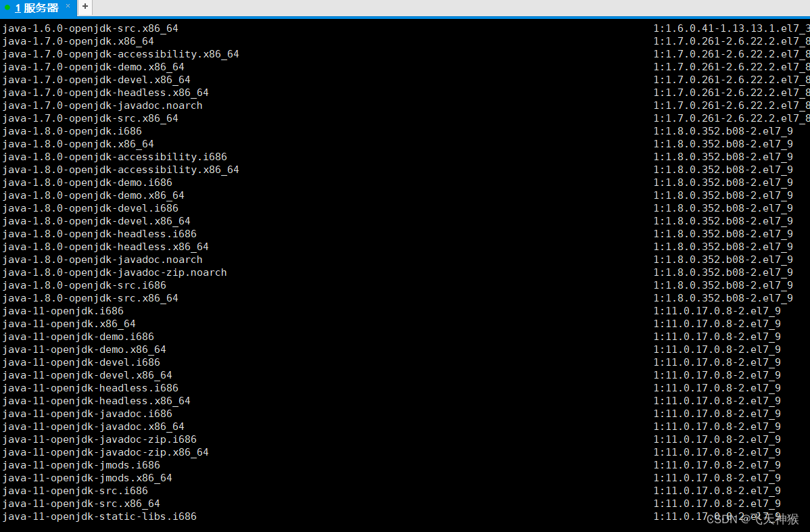Click the java-11-openjdk-src.i686 line
This screenshot has height=532, width=810.
[x=75, y=491]
